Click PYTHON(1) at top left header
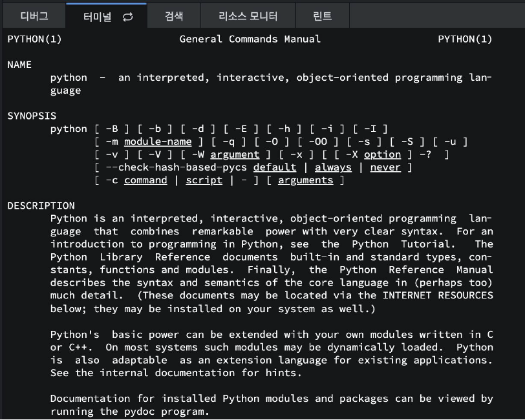The width and height of the screenshot is (525, 420). coord(34,39)
